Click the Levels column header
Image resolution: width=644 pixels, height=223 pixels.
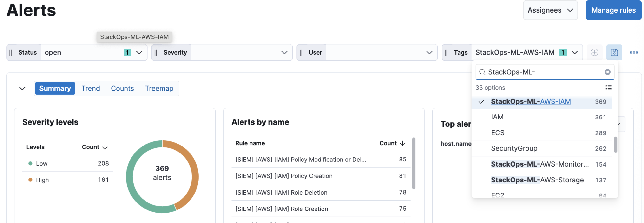[x=35, y=147]
